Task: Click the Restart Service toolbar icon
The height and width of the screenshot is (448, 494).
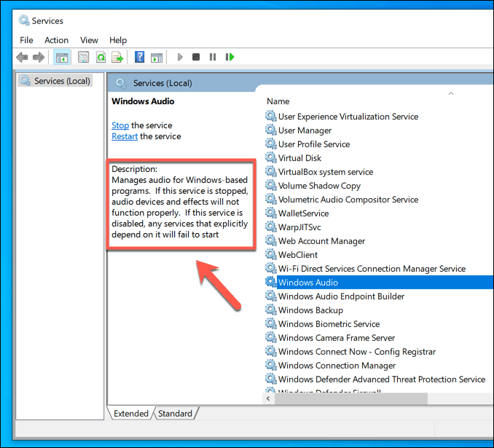Action: (x=230, y=57)
